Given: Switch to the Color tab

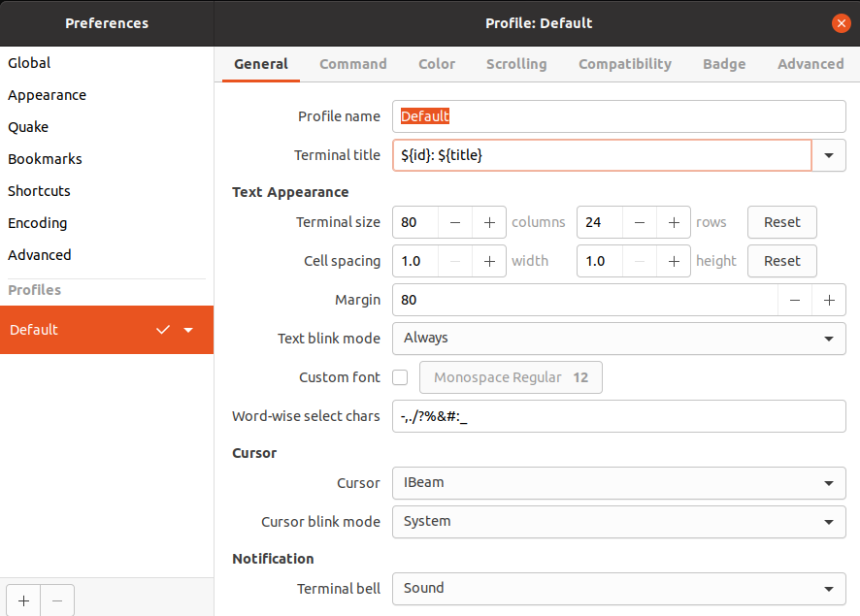Looking at the screenshot, I should coord(437,64).
